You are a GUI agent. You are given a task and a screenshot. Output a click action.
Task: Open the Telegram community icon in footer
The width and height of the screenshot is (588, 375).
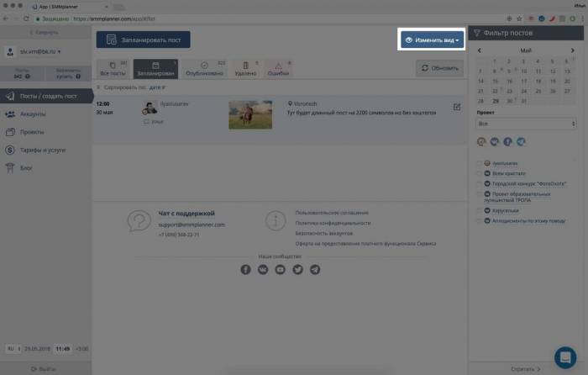315,270
